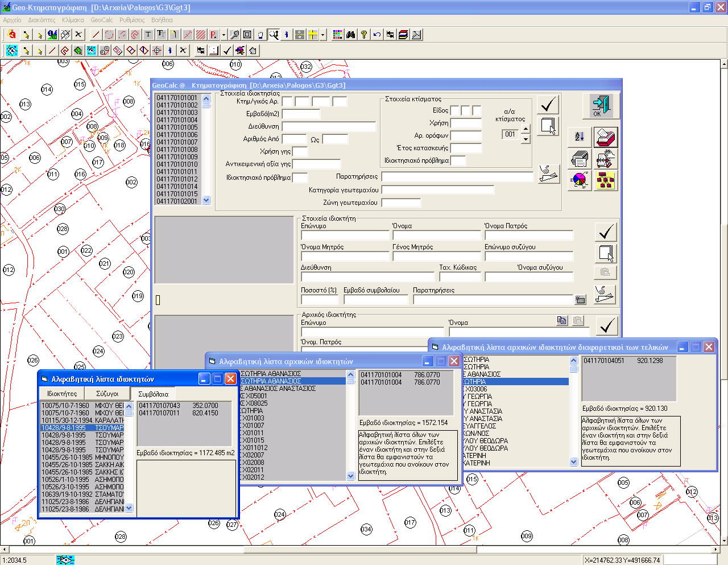
Task: Switch to the Σύζυγοι tab
Action: [107, 394]
